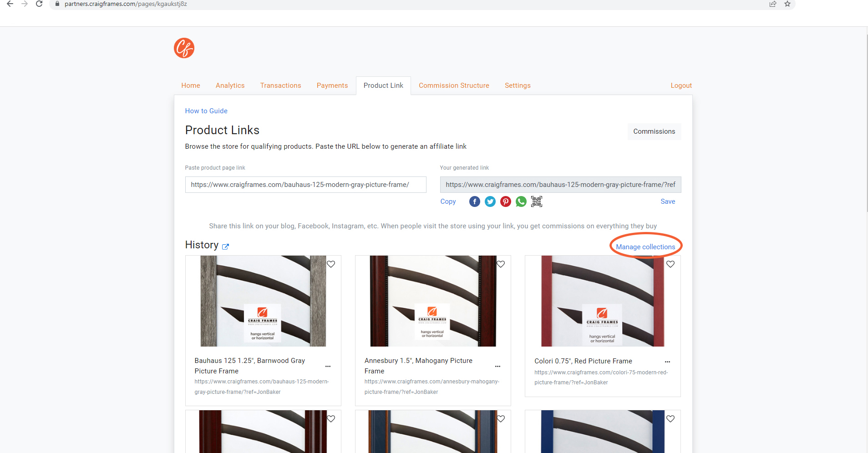Open the Annesbury Mahogany affiliate URL
868x453 pixels.
(x=432, y=387)
